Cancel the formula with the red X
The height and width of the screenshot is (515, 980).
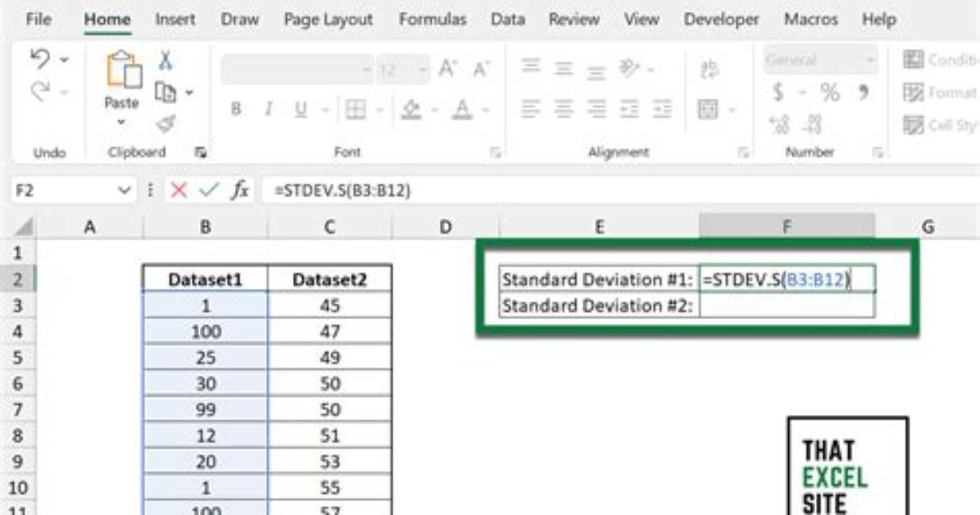[x=179, y=190]
